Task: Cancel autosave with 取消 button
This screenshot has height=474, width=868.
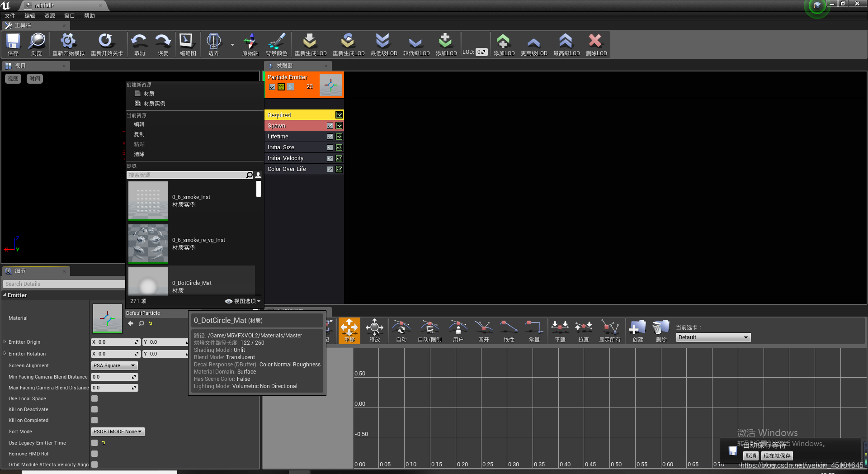Action: coord(750,456)
